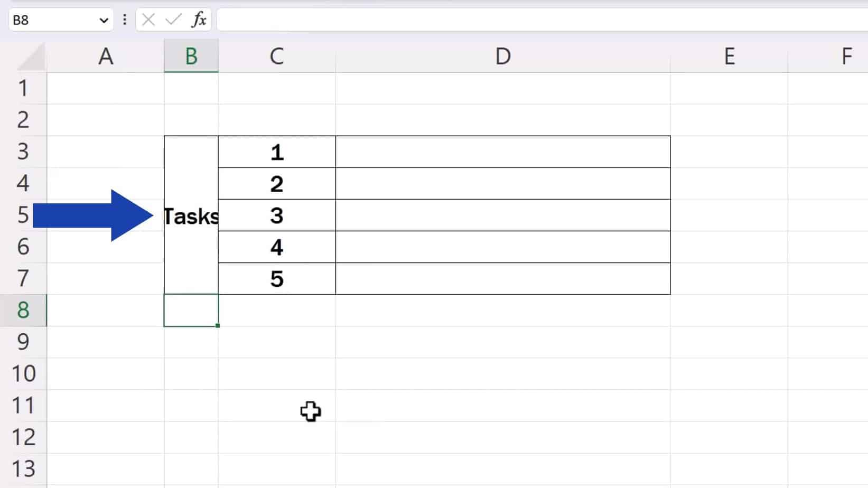Select the cell containing number 3

coord(277,215)
